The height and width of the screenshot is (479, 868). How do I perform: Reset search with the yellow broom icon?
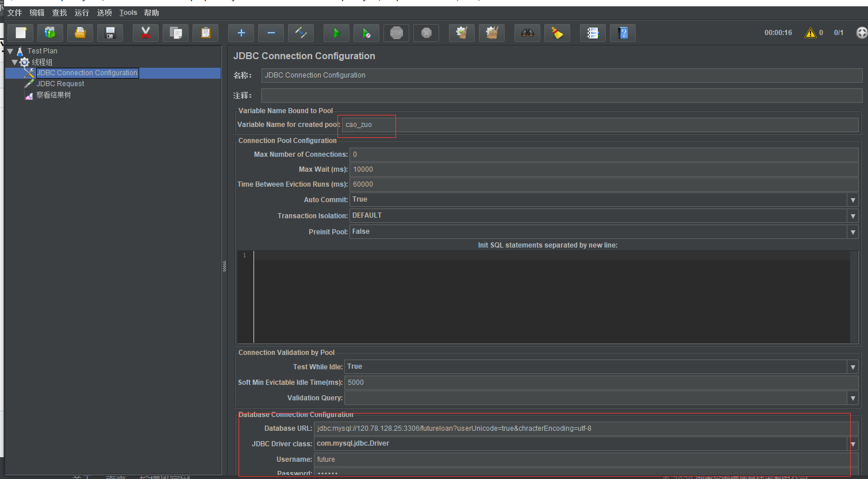pos(558,33)
